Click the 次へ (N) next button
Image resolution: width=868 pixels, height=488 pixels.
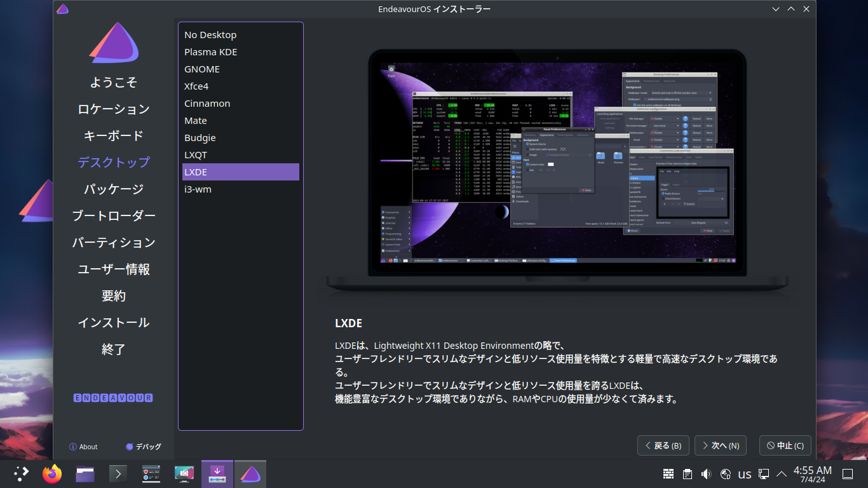[x=721, y=445]
